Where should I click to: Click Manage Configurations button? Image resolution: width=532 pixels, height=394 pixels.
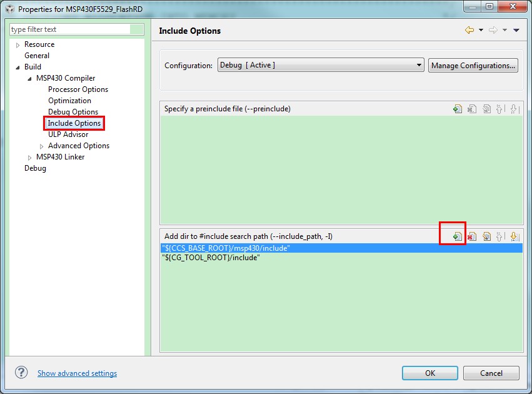coord(473,65)
